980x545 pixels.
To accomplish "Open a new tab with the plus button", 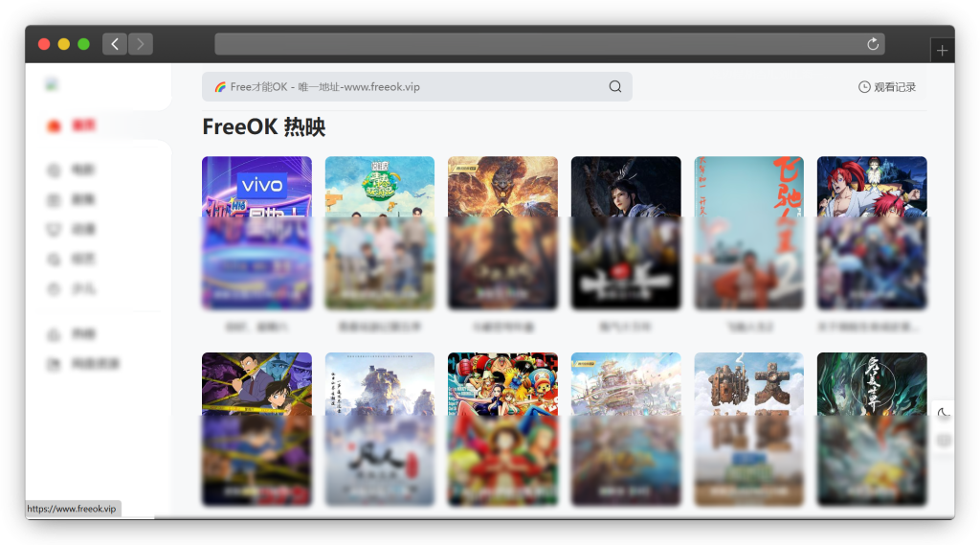I will (942, 51).
